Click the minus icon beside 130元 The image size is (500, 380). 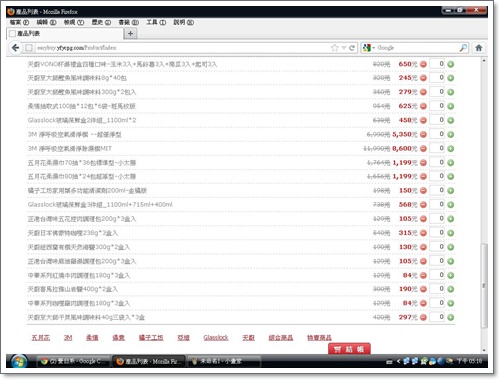423,247
